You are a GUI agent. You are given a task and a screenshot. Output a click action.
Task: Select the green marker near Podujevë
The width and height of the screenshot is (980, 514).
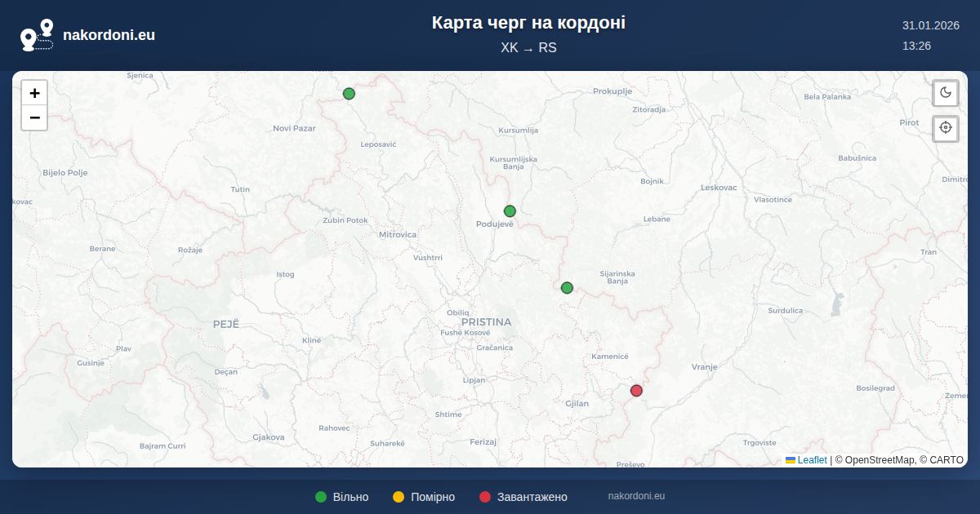(x=510, y=211)
